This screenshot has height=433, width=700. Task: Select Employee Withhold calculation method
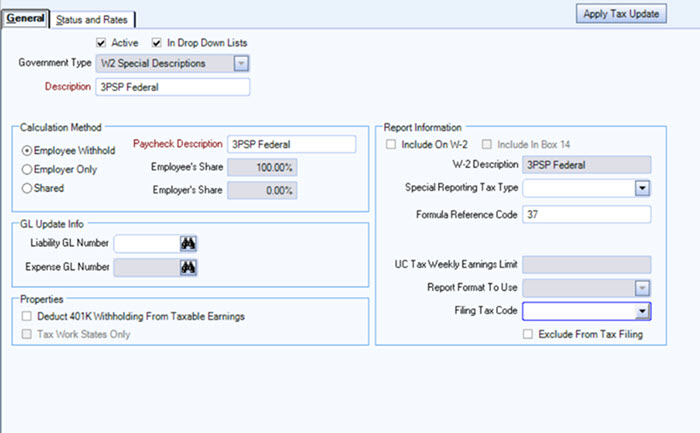tap(27, 150)
